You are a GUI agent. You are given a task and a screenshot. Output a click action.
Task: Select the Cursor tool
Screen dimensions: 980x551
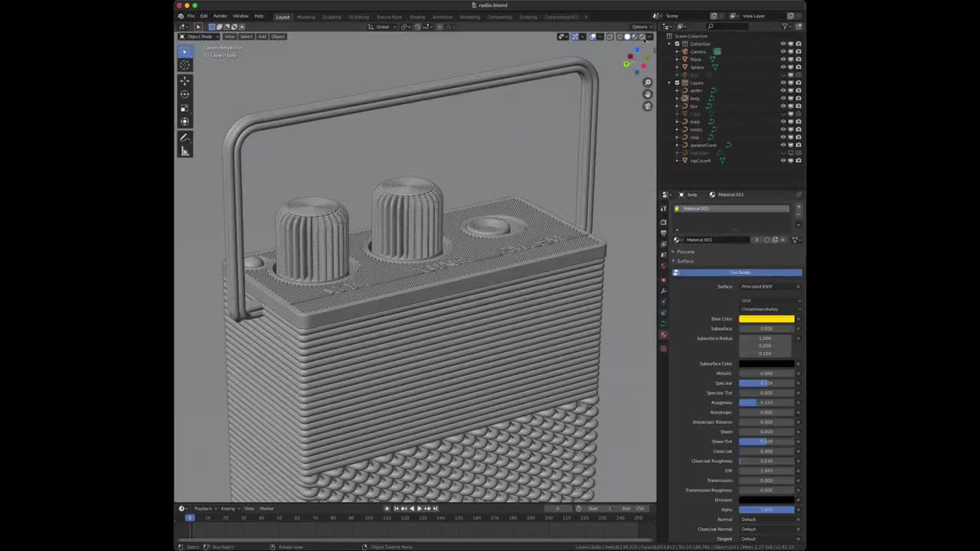coord(185,66)
